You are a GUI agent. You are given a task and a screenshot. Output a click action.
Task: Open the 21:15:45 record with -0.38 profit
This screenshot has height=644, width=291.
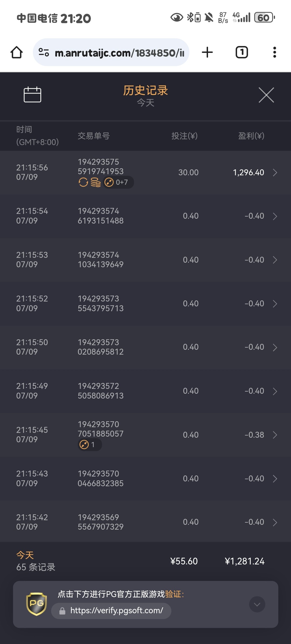tap(275, 435)
